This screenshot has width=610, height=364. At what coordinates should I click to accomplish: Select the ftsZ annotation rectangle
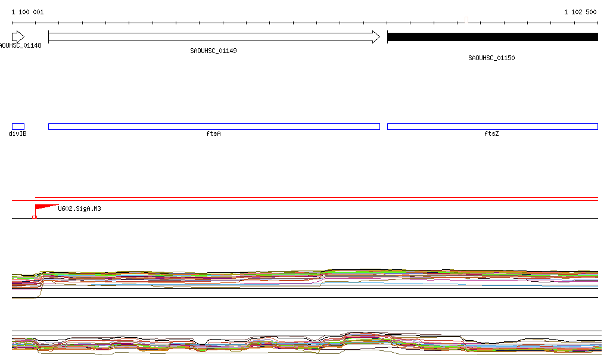click(x=492, y=126)
